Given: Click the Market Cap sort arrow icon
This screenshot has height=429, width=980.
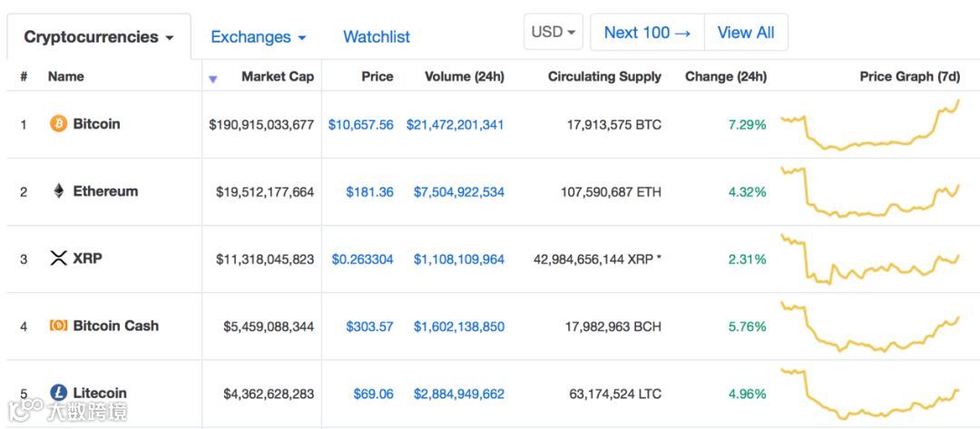Looking at the screenshot, I should [213, 79].
